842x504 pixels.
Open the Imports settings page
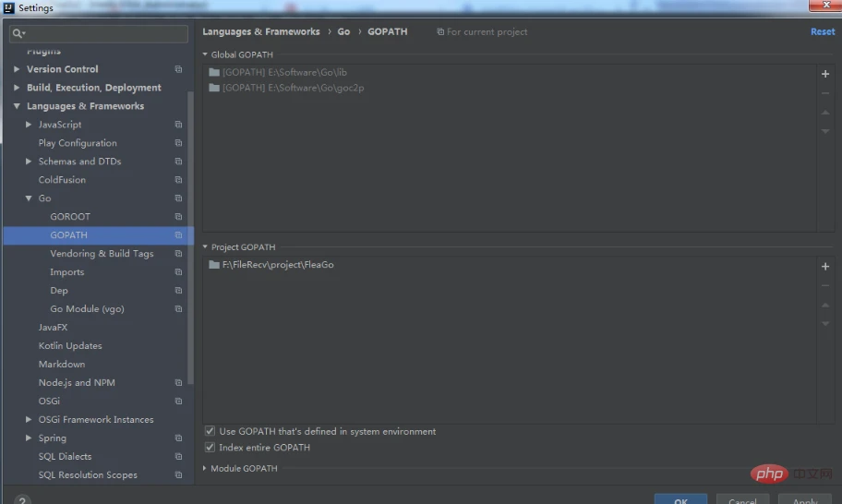(x=67, y=272)
